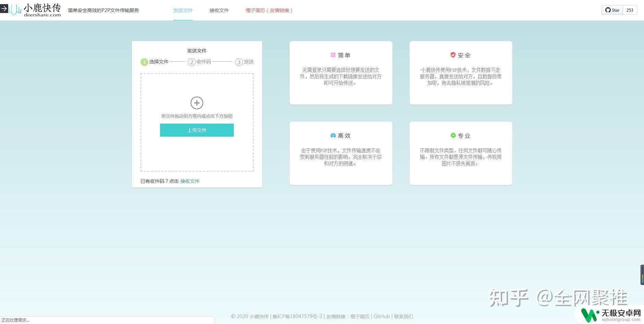Click the tagline 简单安全高效的P2P文件传输服务

pyautogui.click(x=104, y=10)
